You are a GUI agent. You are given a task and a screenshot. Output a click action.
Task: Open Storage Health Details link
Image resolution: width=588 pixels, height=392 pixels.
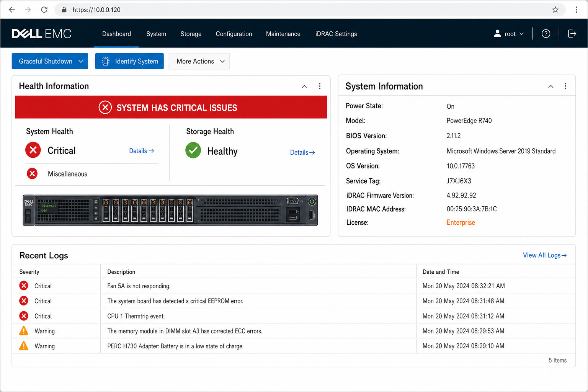[x=302, y=152]
